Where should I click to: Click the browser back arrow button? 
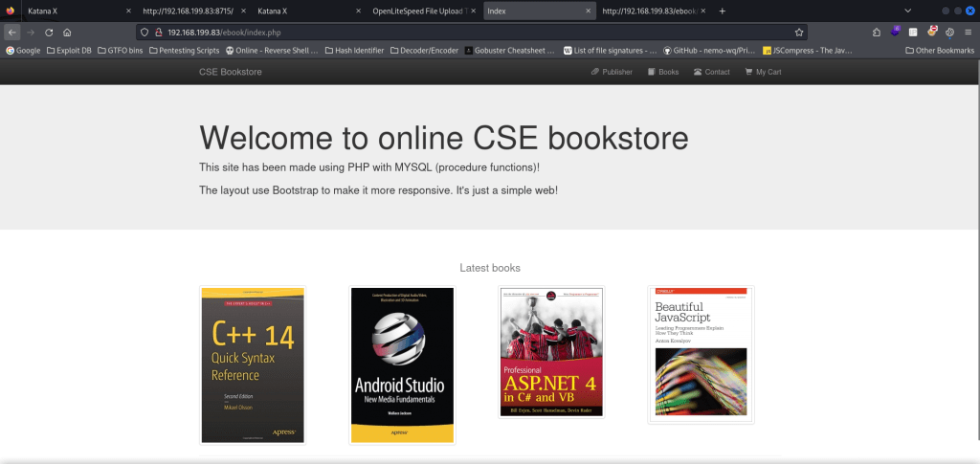tap(11, 32)
